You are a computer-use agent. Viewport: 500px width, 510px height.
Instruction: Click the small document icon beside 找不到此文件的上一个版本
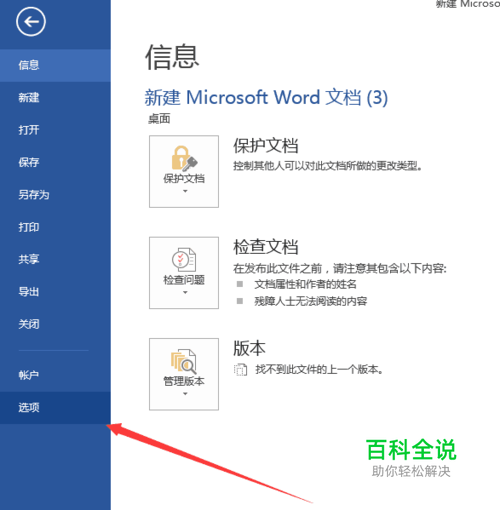[240, 370]
